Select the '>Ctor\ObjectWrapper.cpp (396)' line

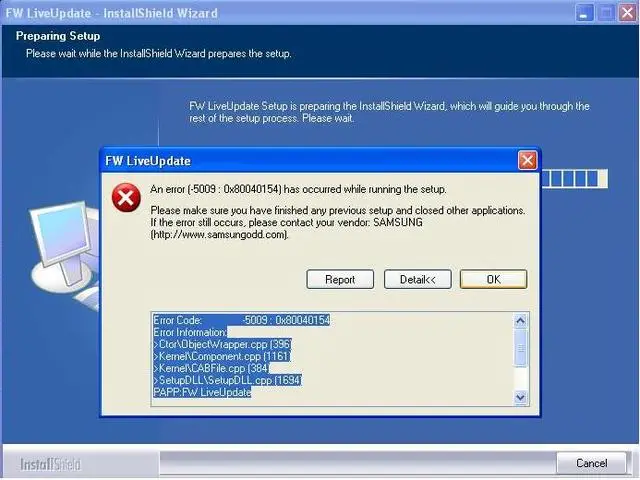[222, 344]
